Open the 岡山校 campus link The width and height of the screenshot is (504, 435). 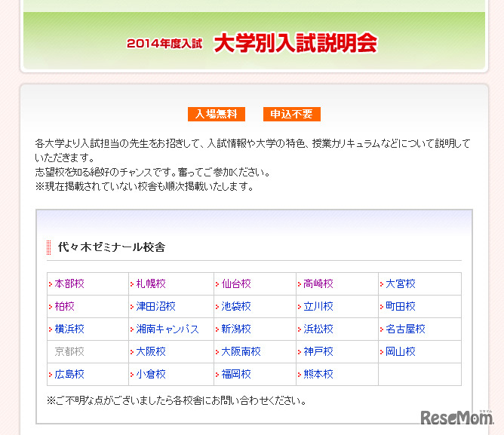tap(401, 351)
